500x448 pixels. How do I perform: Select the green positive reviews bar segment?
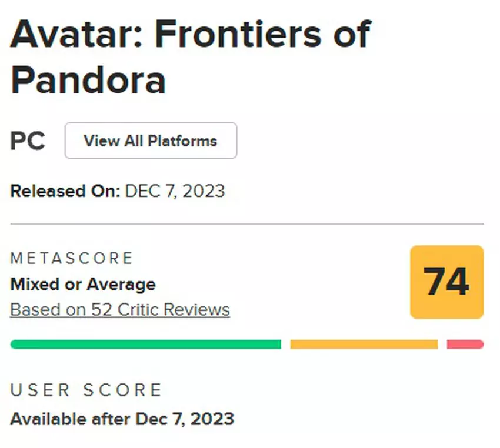click(x=145, y=345)
